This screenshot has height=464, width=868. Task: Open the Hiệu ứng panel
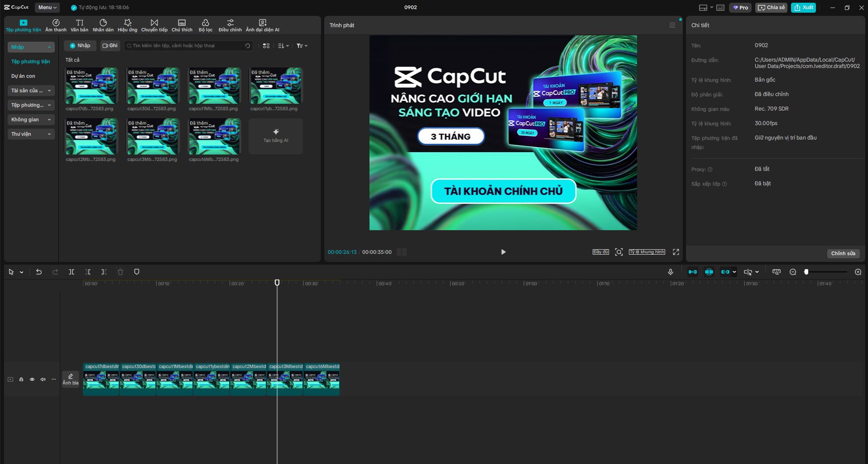click(x=127, y=25)
